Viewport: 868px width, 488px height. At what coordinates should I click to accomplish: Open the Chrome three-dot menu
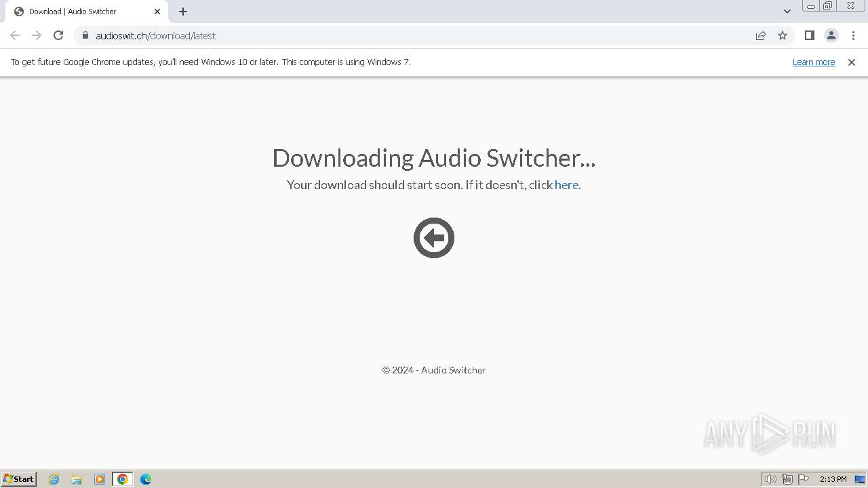(854, 35)
